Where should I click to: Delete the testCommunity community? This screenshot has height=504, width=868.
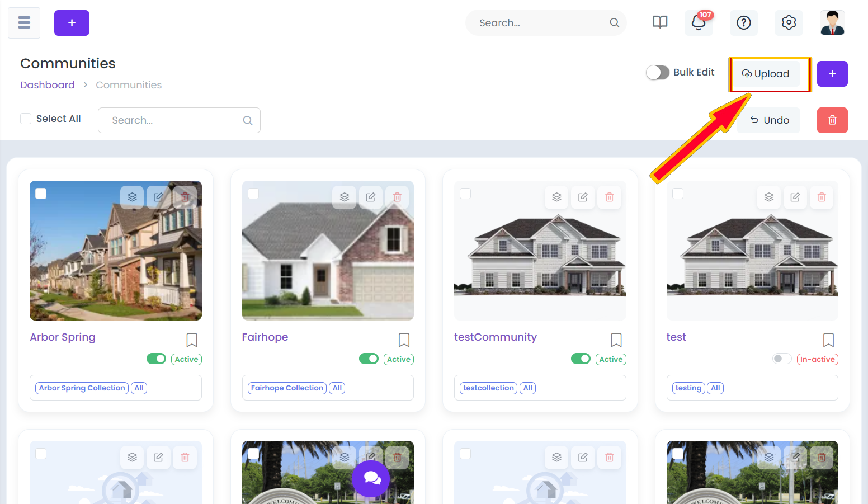(x=610, y=197)
